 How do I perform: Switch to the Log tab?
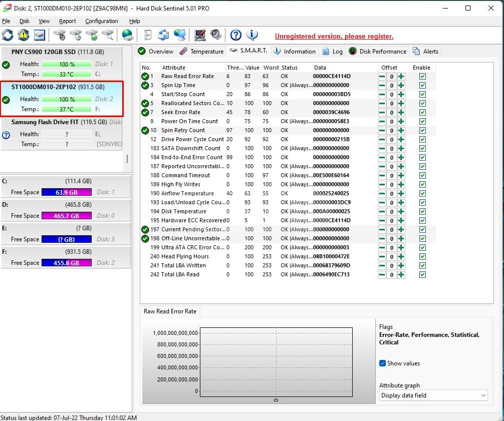coord(332,52)
